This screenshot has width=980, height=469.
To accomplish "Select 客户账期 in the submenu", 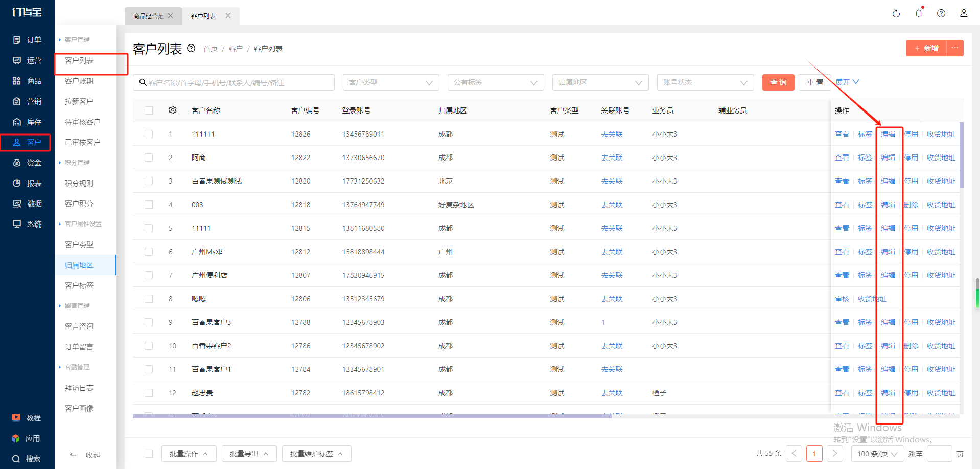I will 79,81.
